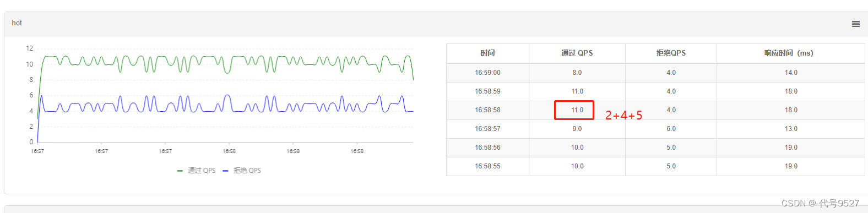
Task: Select the 16:58:55 time cell
Action: [x=487, y=166]
